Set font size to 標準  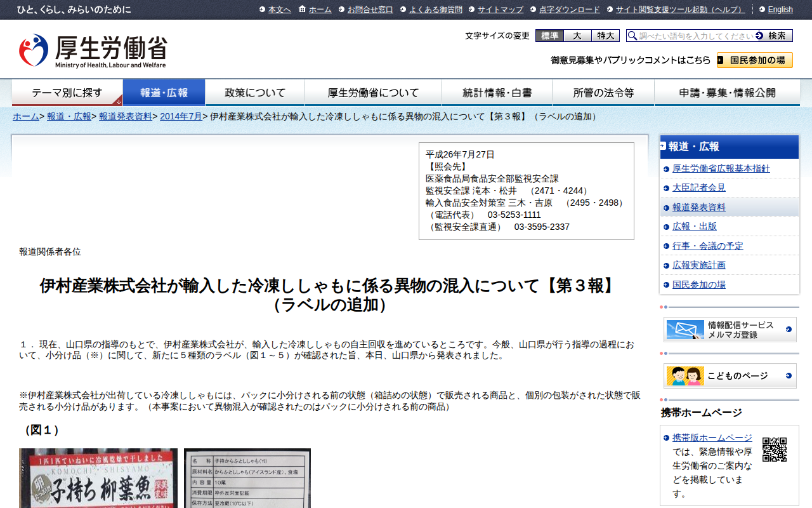click(549, 36)
